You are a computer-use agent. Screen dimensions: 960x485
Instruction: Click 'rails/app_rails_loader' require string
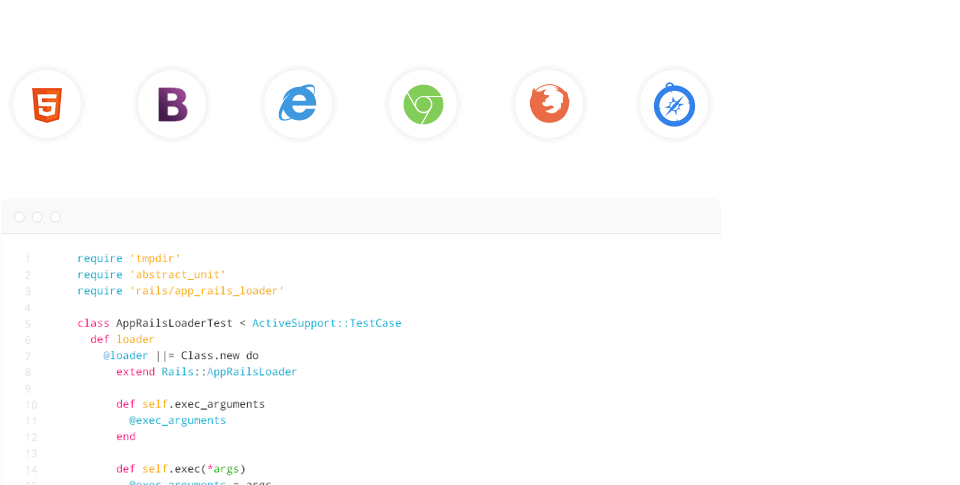[207, 291]
